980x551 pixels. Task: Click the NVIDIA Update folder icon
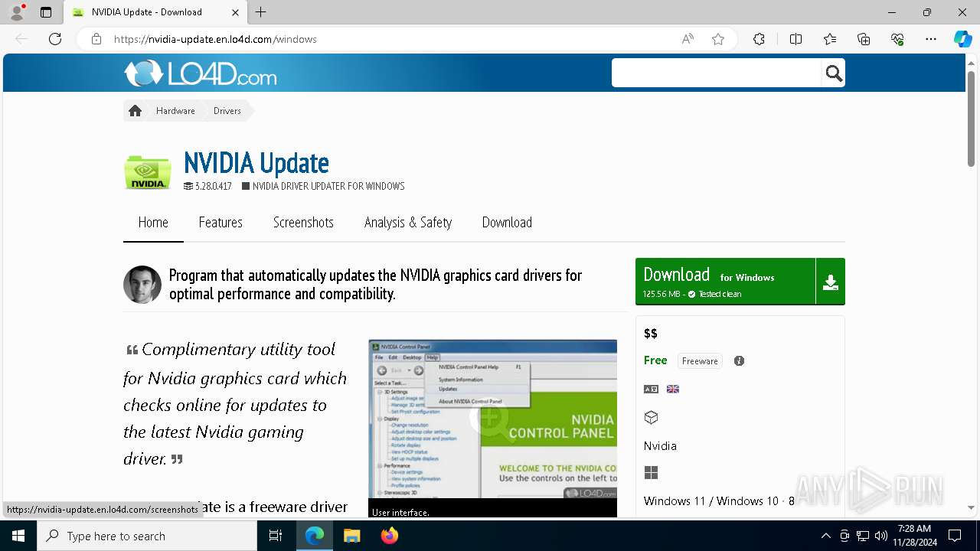[148, 171]
